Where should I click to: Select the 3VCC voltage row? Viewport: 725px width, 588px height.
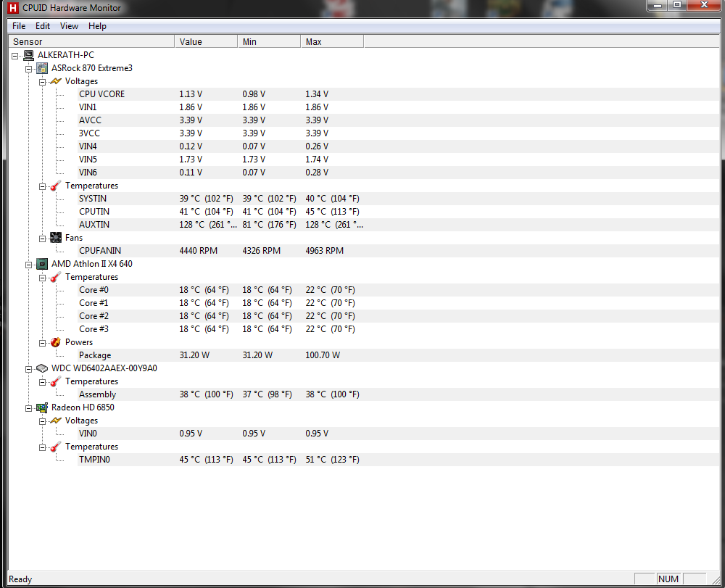coord(399,133)
